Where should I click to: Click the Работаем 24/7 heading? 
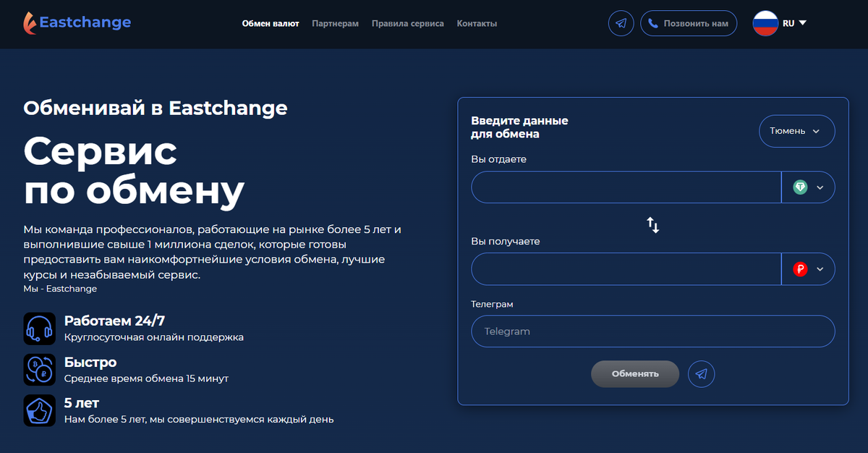115,321
